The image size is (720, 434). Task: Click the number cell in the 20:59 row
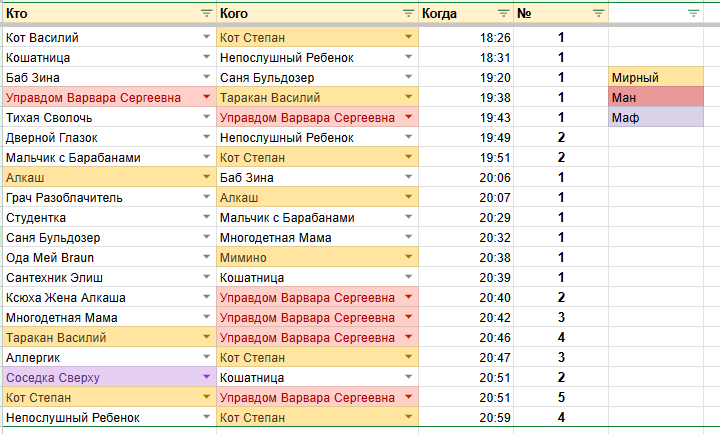point(561,417)
